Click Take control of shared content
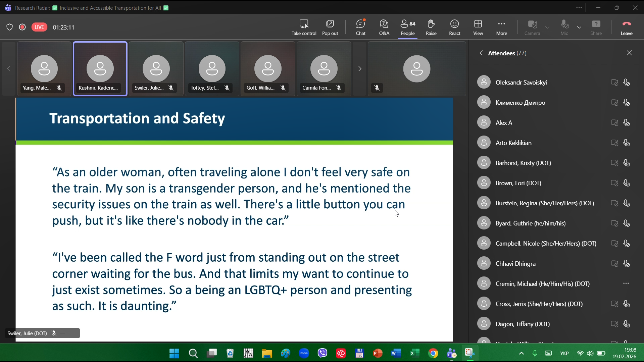 click(x=304, y=27)
